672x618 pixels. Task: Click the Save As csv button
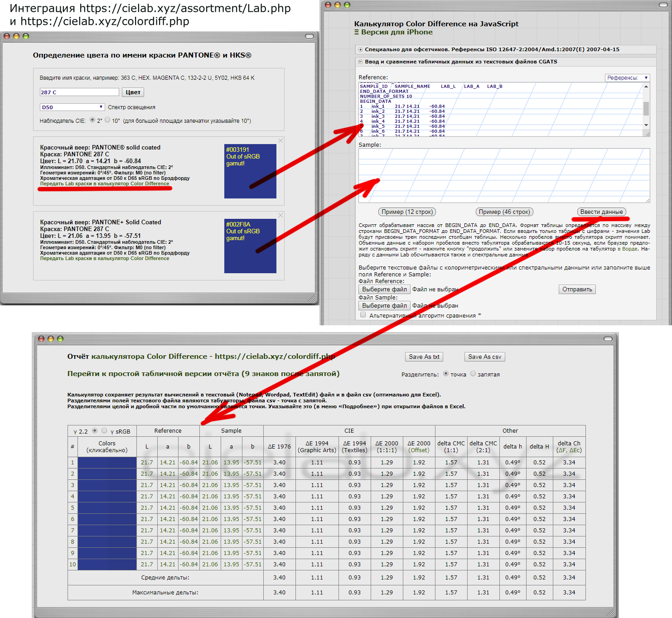(x=484, y=357)
